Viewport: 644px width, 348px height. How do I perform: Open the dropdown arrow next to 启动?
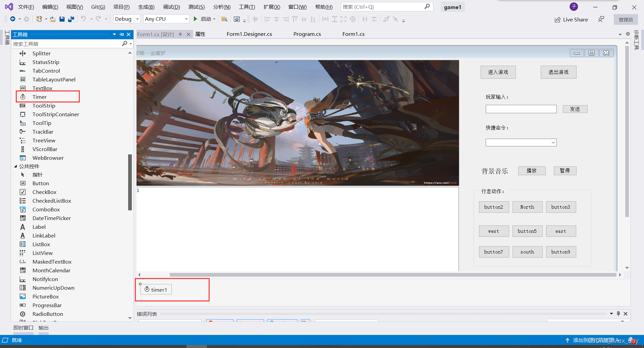tap(214, 19)
